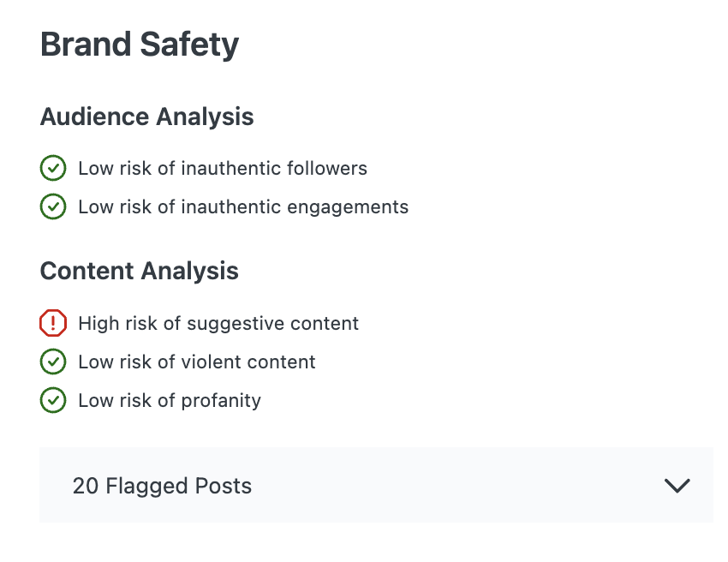Click the red warning octagon icon

pos(53,323)
